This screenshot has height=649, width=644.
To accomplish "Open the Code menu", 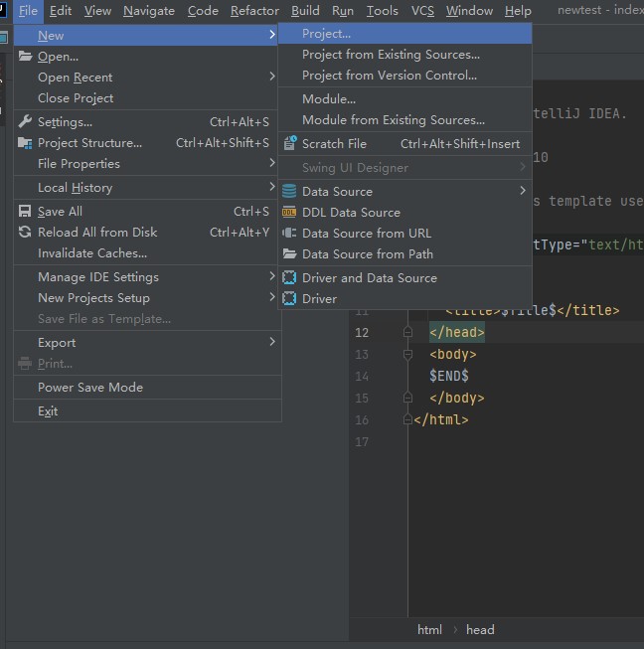I will click(203, 11).
